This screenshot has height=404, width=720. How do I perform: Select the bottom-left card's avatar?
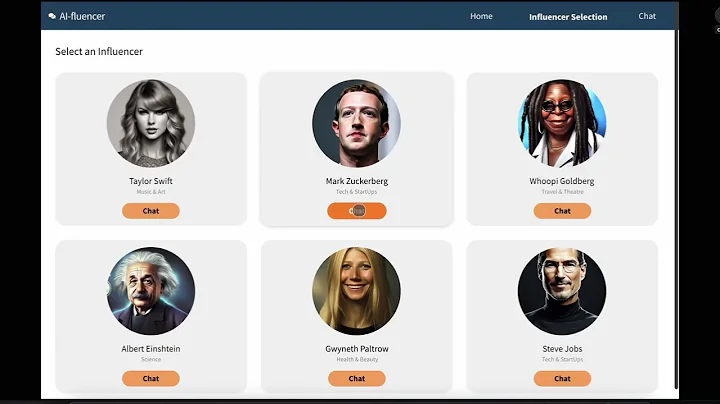click(x=151, y=291)
